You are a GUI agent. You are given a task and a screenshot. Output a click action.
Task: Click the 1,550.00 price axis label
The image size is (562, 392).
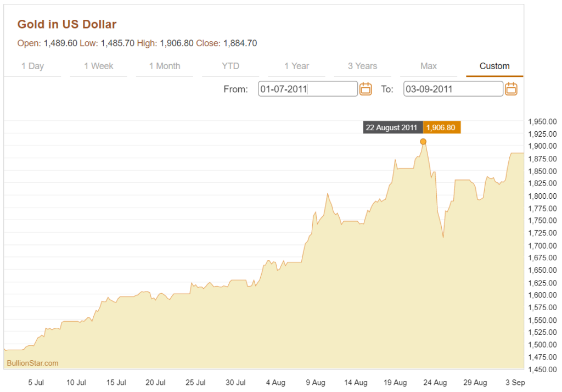point(543,320)
